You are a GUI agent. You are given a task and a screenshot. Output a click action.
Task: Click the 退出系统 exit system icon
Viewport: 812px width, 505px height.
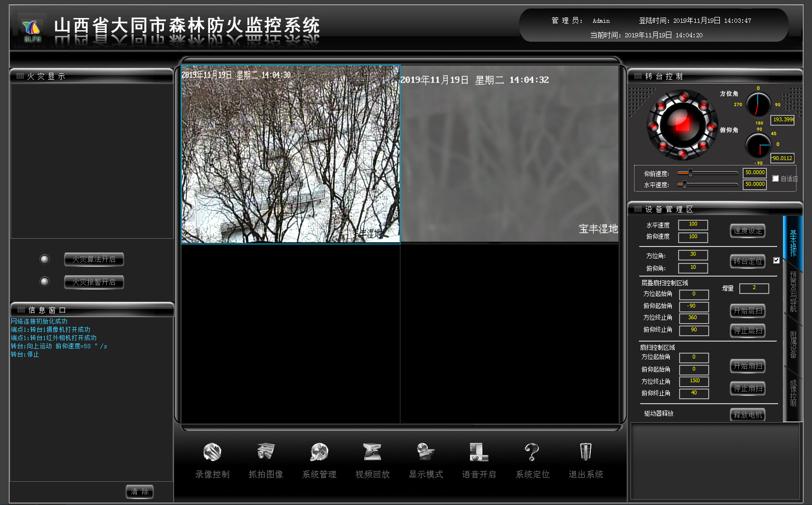pyautogui.click(x=585, y=452)
